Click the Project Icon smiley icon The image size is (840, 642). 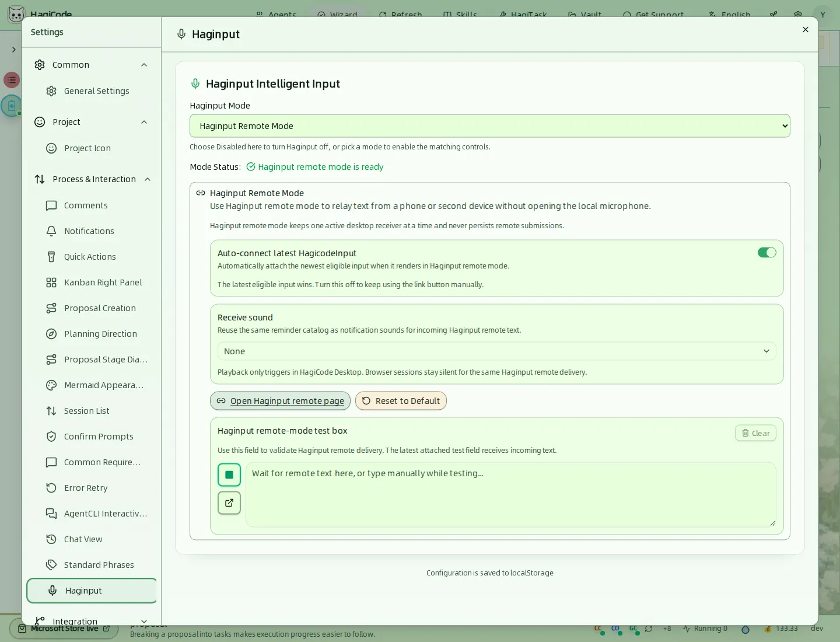(51, 148)
